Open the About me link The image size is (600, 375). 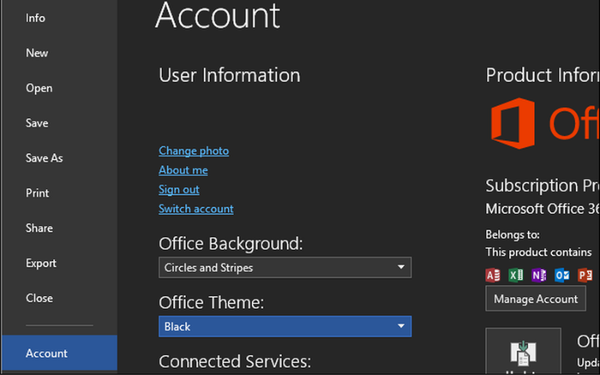[x=183, y=170]
